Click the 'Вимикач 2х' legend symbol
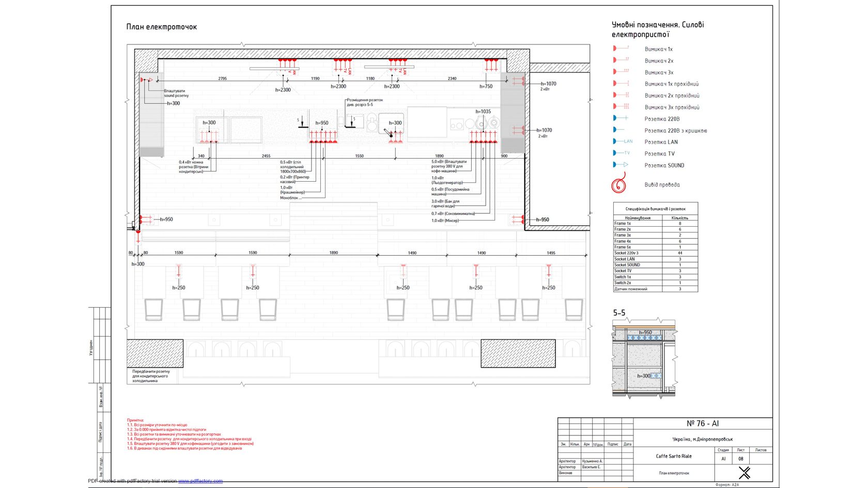This screenshot has width=868, height=488. (621, 60)
